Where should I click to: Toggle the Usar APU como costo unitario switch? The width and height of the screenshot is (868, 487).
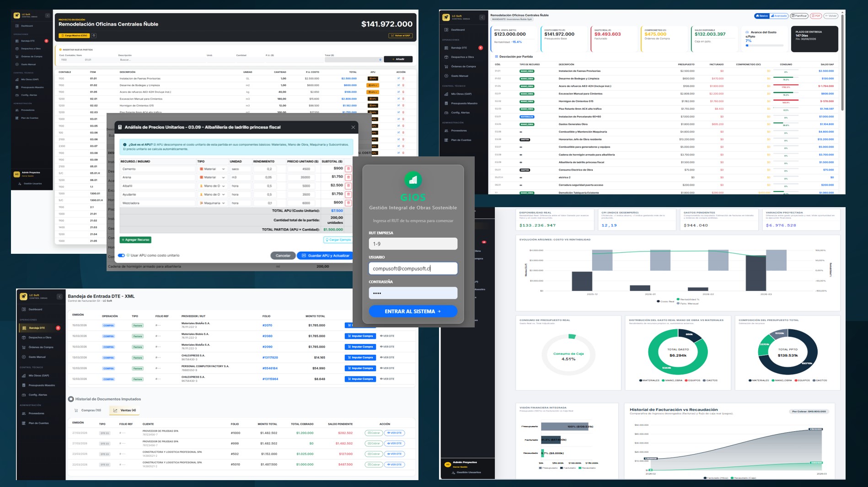[x=121, y=256]
